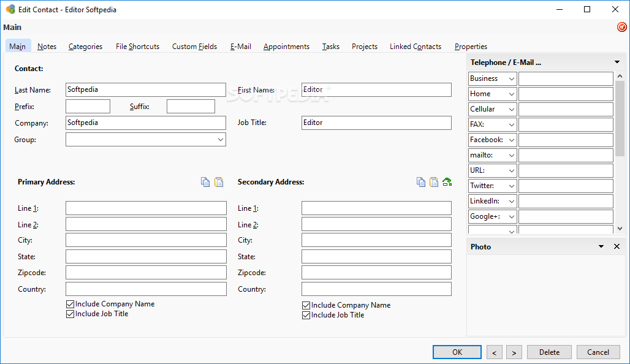Click the Secondary Address Country field

[376, 289]
